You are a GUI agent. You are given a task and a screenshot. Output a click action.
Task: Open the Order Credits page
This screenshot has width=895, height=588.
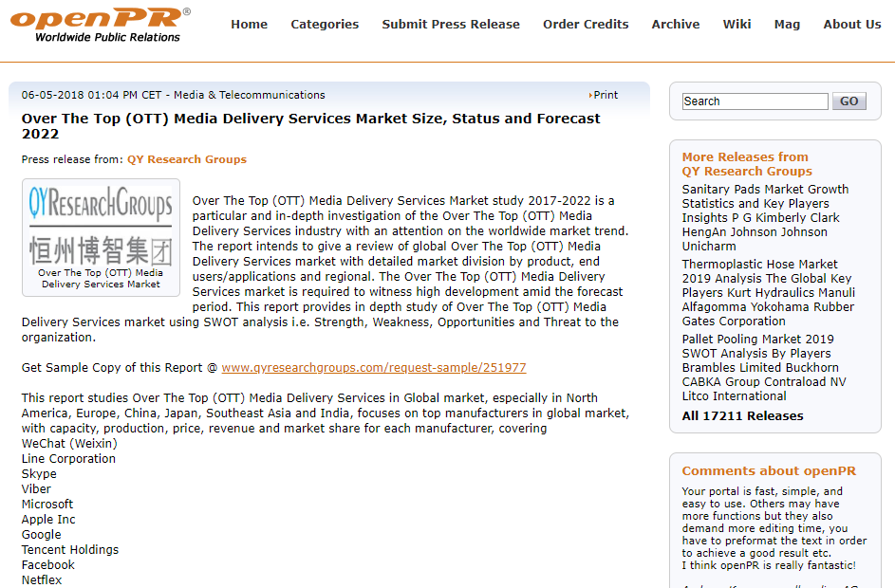click(586, 24)
